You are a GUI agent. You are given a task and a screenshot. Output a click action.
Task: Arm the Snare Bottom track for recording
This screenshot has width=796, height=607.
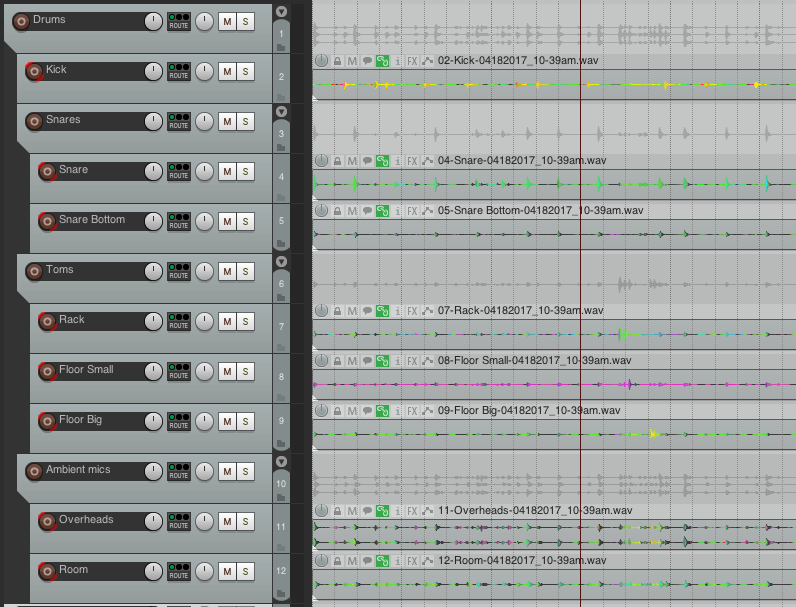46,221
